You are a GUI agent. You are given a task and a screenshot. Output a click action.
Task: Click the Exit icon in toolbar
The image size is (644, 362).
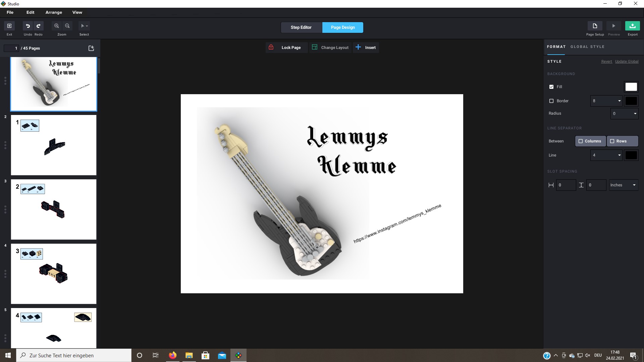pos(9,26)
